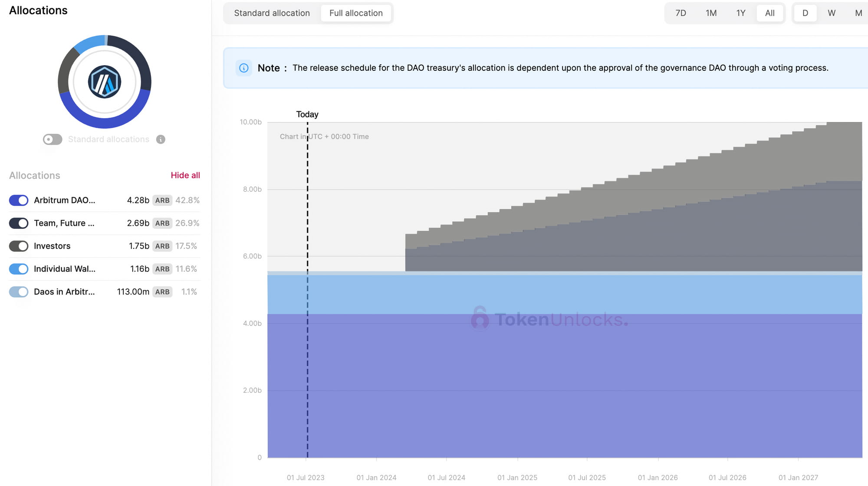Click the TokenUnlocks watermark logo
Screen dimensions: 868x486
pyautogui.click(x=480, y=319)
